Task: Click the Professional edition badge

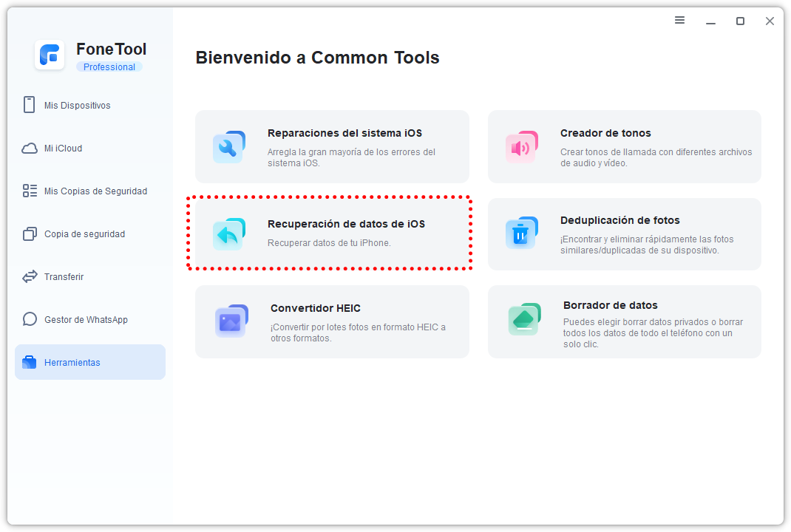Action: pos(109,67)
